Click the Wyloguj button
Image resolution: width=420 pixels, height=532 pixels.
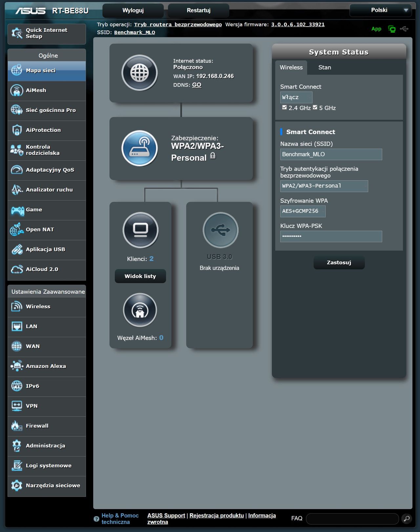point(133,10)
